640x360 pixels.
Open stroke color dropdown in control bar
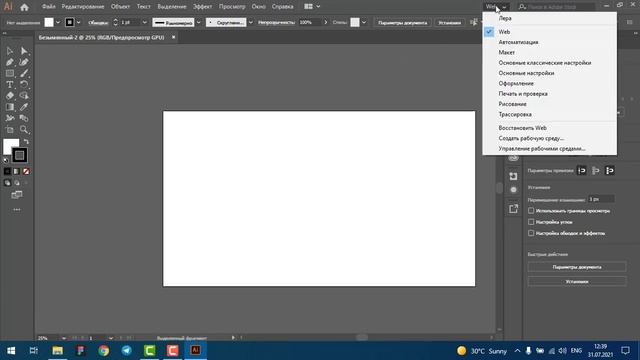click(x=78, y=22)
